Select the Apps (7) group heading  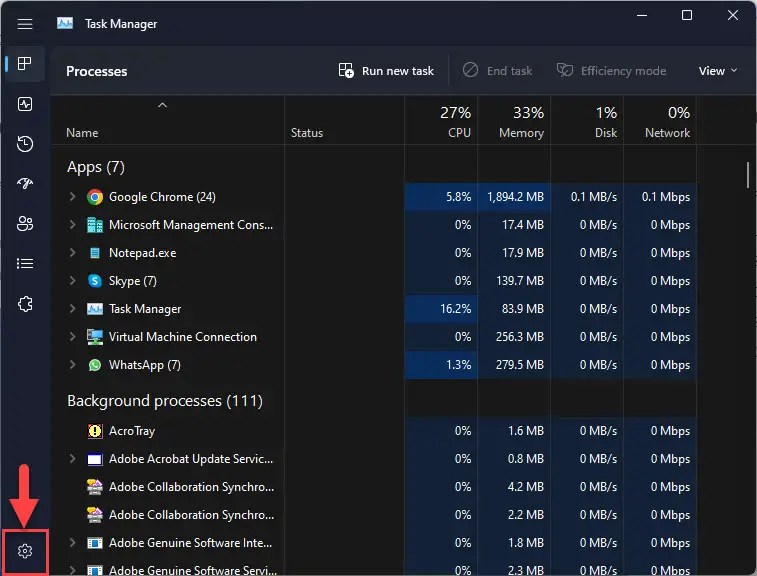click(x=96, y=167)
